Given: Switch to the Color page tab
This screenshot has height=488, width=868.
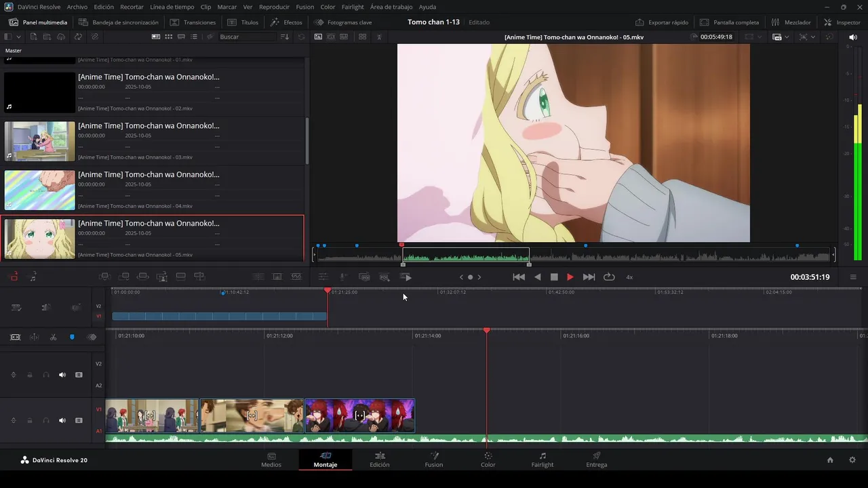Looking at the screenshot, I should tap(488, 460).
